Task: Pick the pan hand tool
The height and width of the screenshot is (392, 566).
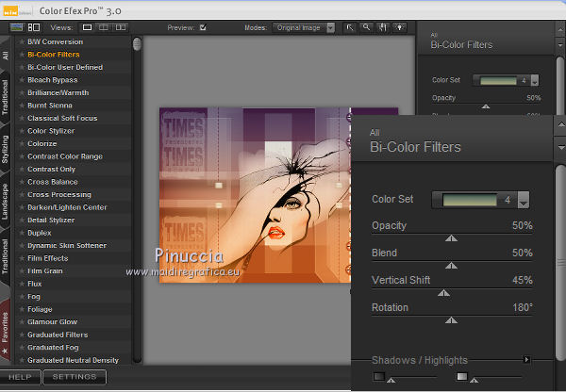Action: point(383,27)
